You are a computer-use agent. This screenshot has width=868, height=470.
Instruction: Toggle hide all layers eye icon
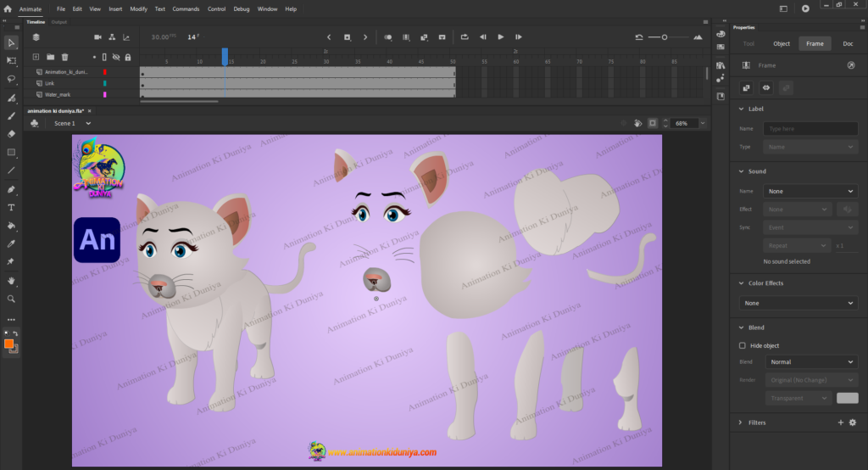[x=116, y=57]
